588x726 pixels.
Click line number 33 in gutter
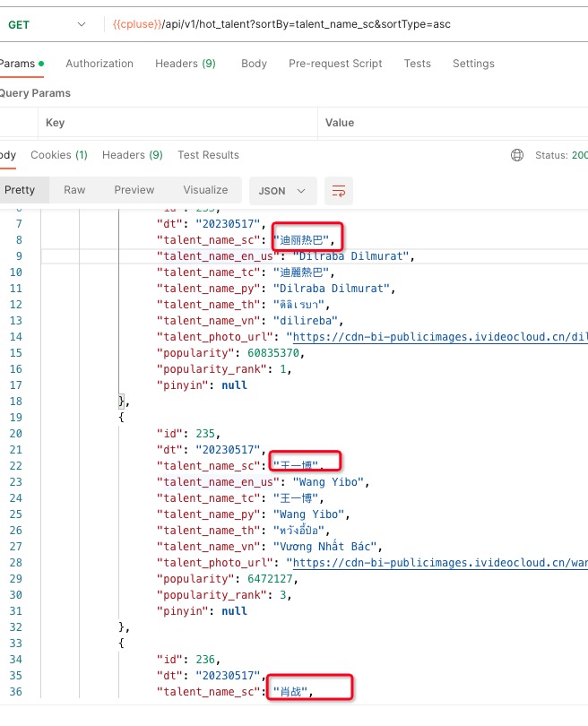[x=16, y=644]
